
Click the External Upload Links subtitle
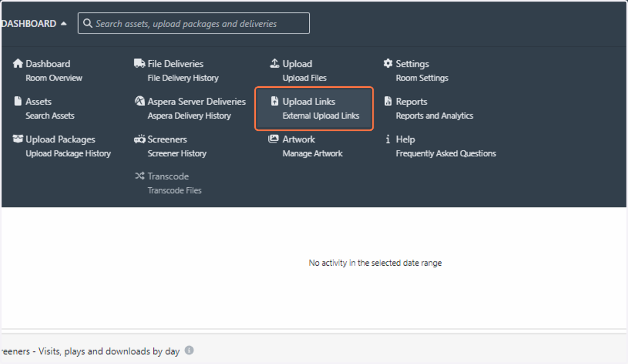(321, 116)
